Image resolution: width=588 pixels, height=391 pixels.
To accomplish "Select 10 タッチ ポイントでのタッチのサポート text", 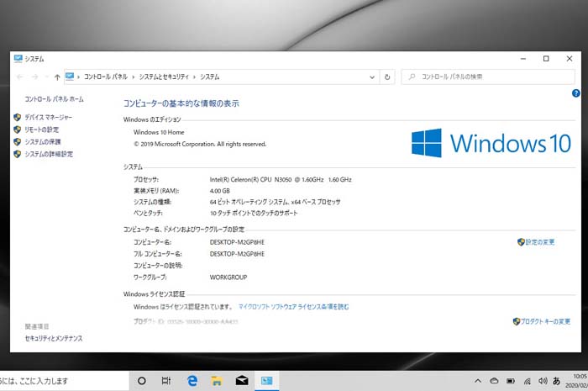I will click(254, 213).
